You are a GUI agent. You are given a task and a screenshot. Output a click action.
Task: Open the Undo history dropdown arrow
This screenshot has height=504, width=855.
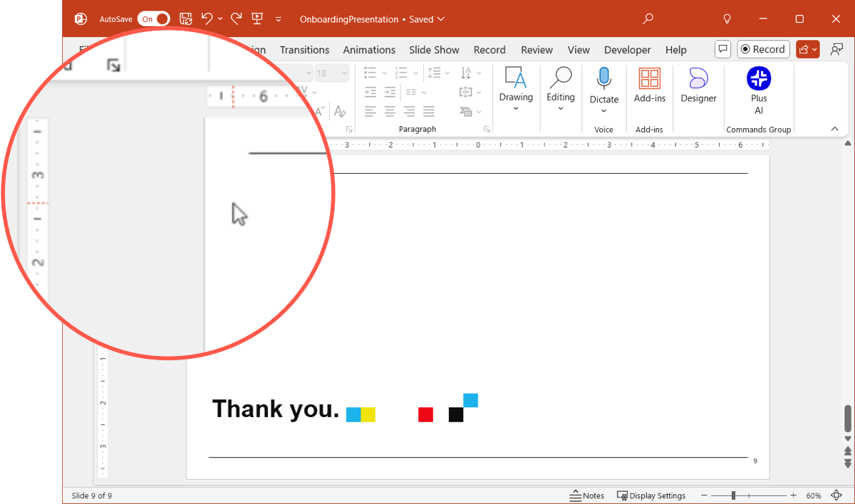pyautogui.click(x=220, y=19)
